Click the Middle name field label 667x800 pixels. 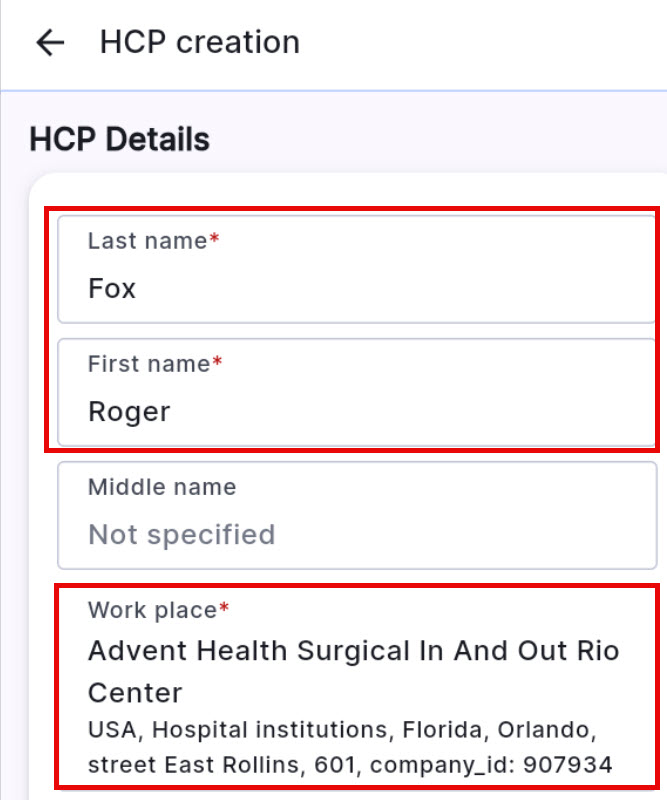point(162,487)
